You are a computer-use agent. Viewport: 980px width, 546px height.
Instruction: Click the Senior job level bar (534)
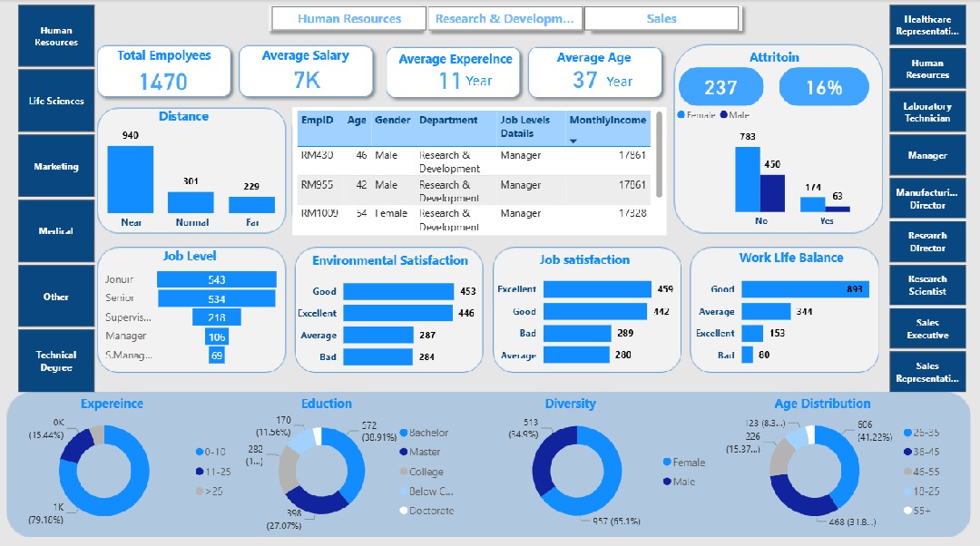[216, 298]
